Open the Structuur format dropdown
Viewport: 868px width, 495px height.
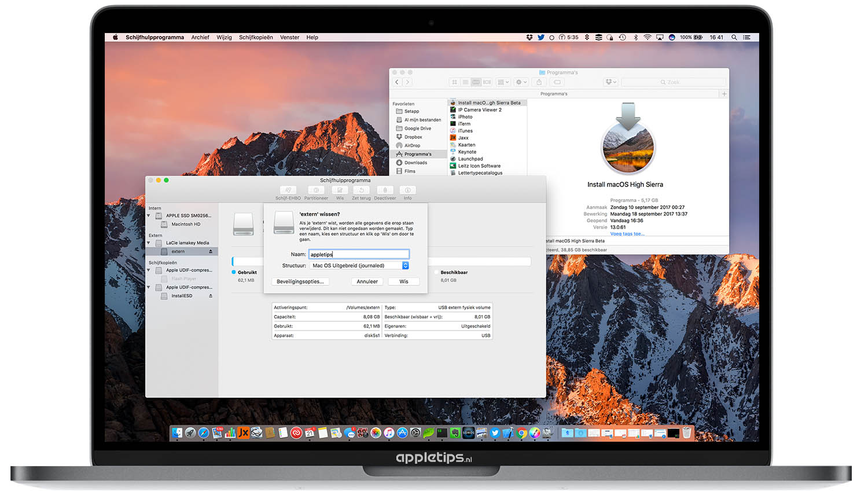pyautogui.click(x=359, y=266)
